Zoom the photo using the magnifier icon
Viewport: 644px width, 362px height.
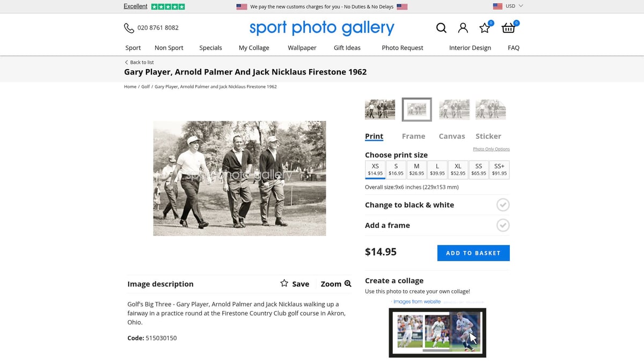click(348, 284)
